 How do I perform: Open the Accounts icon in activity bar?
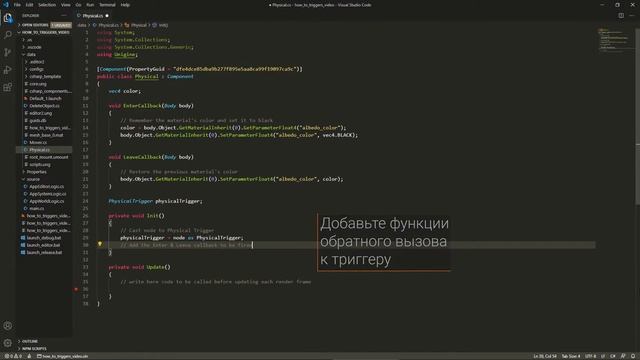[7, 326]
